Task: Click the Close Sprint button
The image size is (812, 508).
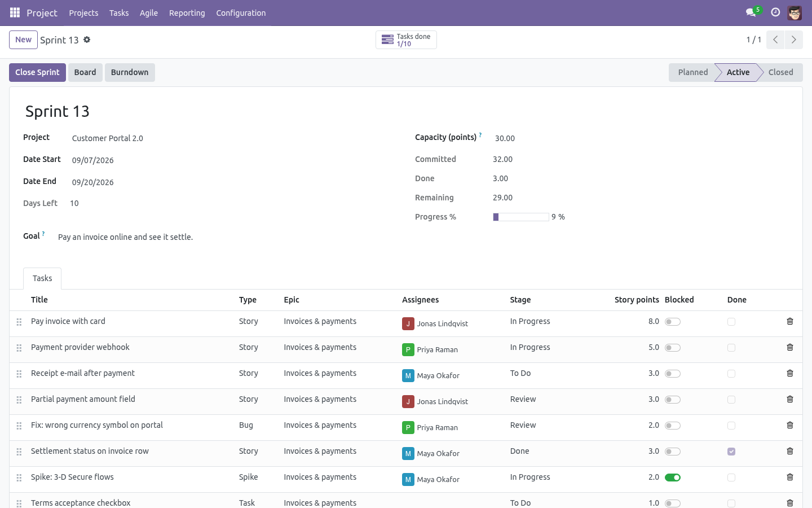Action: [x=37, y=72]
